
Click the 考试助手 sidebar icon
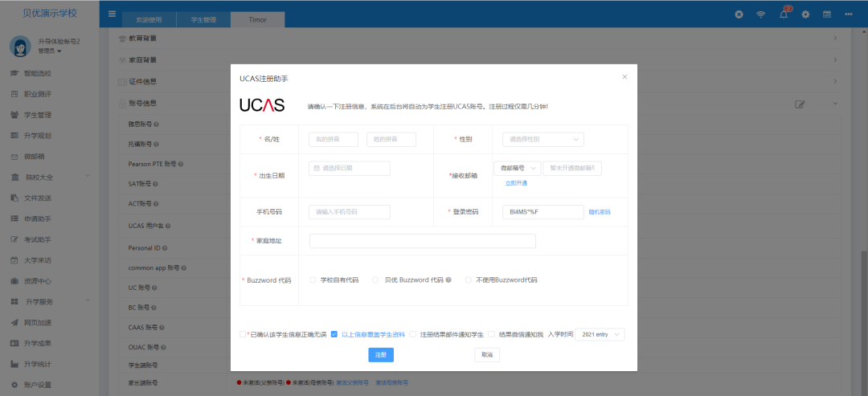(15, 239)
